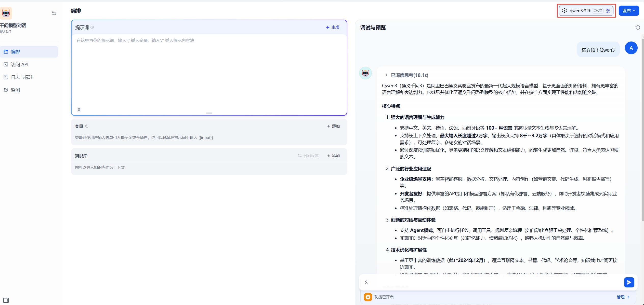Open qwen3:32b model selector
The width and height of the screenshot is (644, 305).
pyautogui.click(x=586, y=11)
